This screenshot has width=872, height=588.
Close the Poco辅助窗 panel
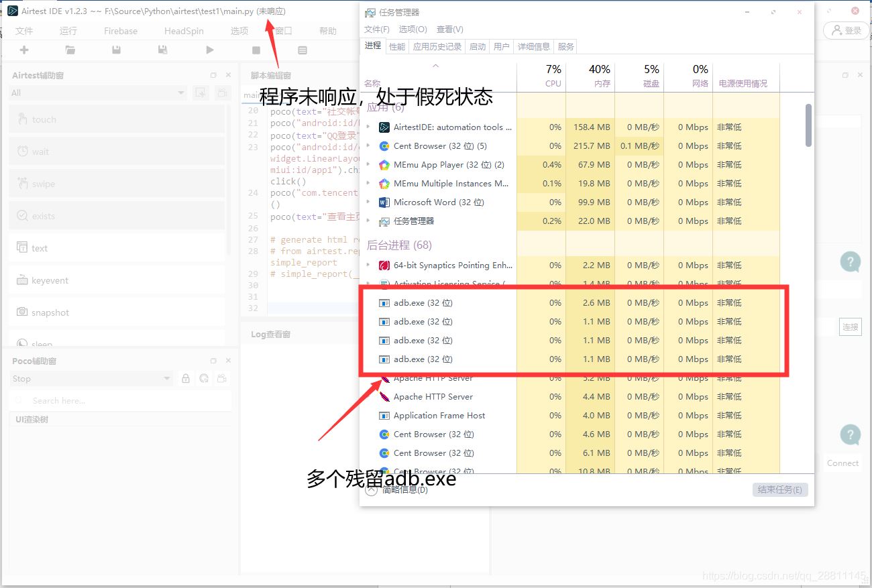(228, 361)
